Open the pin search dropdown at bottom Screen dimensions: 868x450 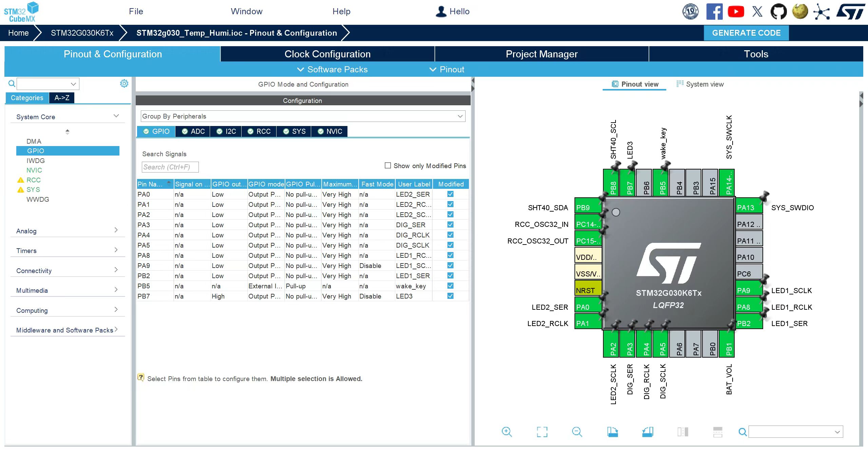click(x=796, y=432)
